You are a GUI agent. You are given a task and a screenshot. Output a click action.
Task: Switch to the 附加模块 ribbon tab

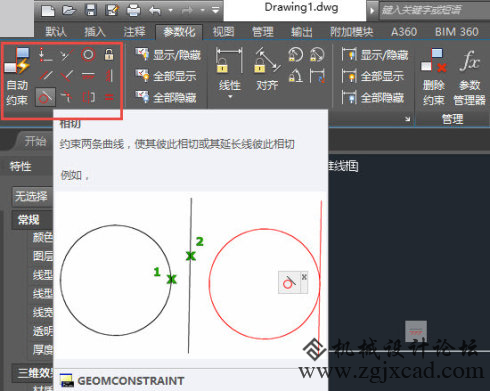click(352, 32)
